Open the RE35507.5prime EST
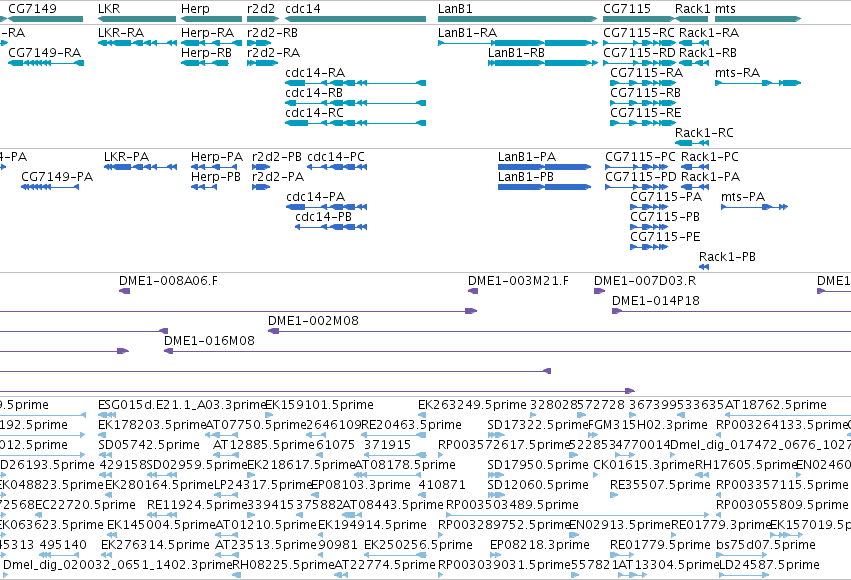Viewport: 851px width, 580px height. tap(614, 495)
